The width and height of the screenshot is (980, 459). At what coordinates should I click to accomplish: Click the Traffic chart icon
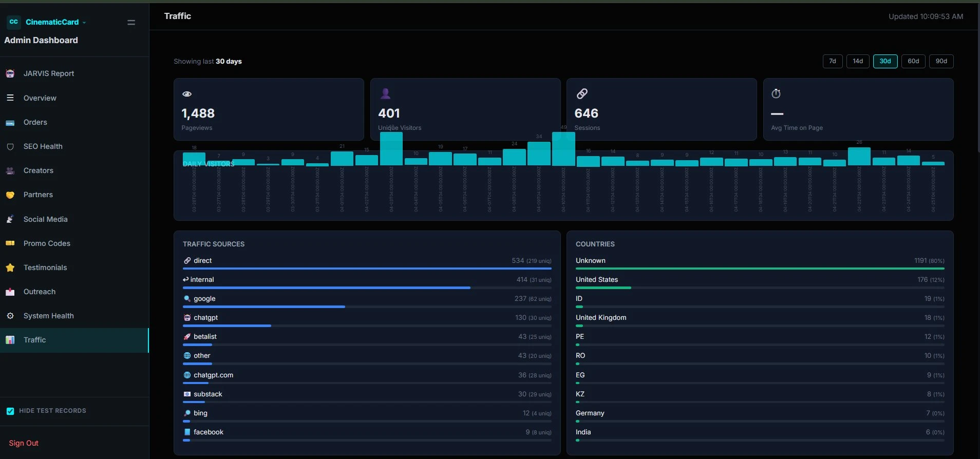coord(10,340)
